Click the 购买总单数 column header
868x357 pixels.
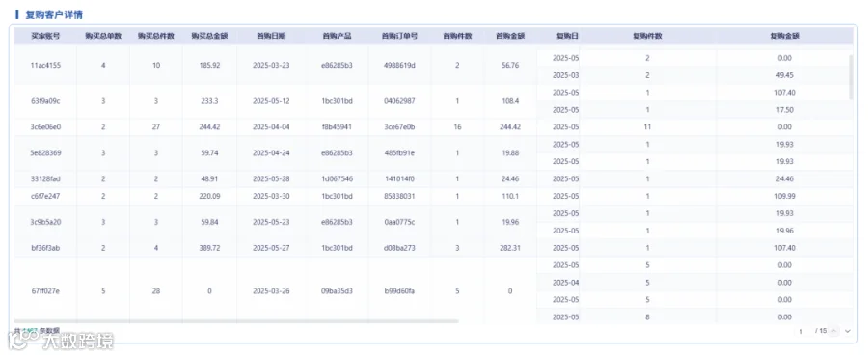click(103, 36)
